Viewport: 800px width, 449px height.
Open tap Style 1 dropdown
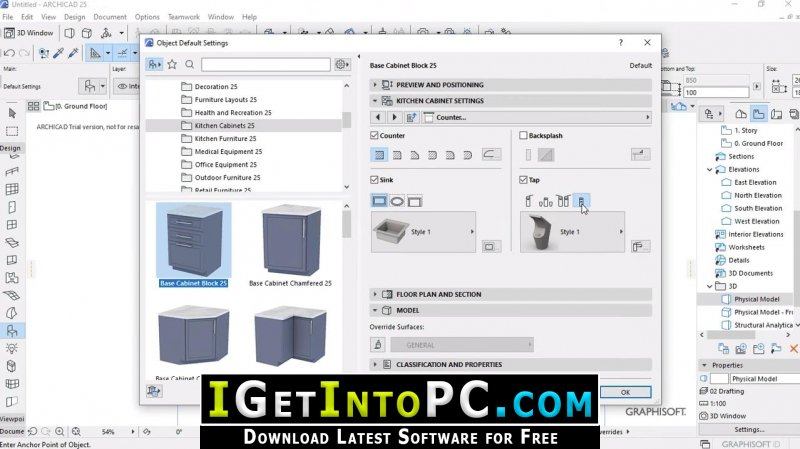click(x=572, y=232)
